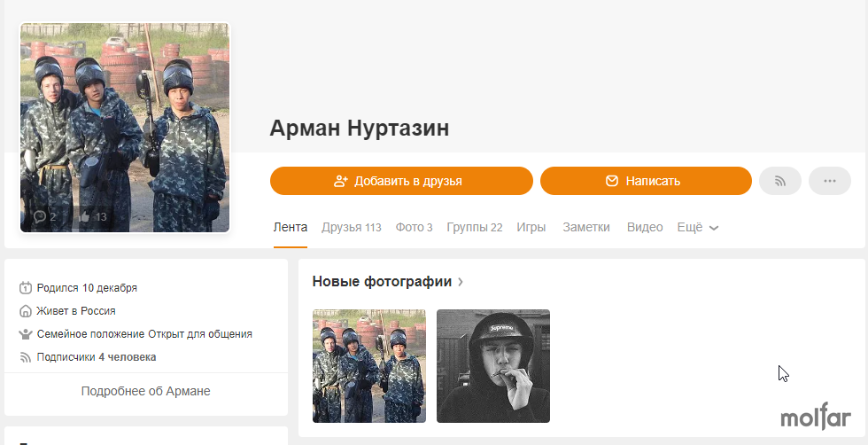
Task: Open the three-dots more actions button
Action: pyautogui.click(x=829, y=181)
